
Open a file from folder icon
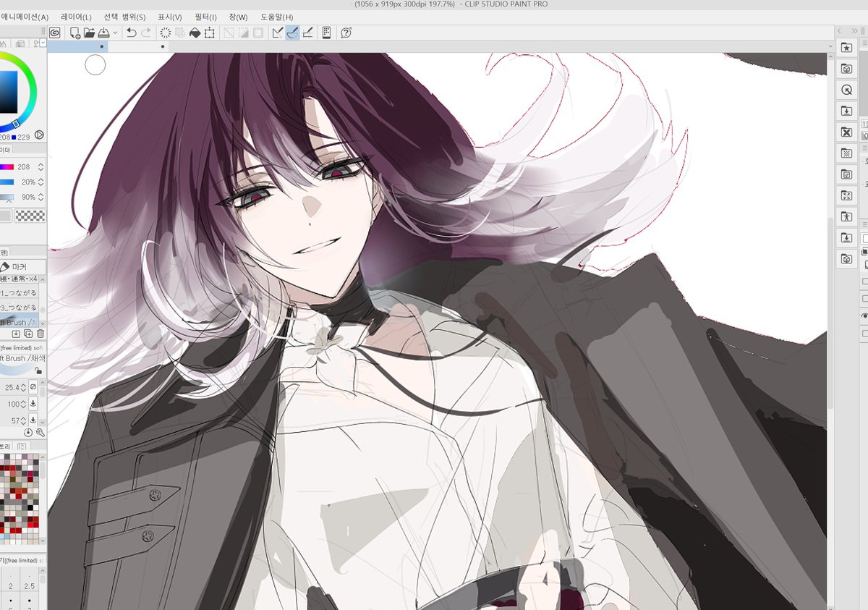[89, 33]
